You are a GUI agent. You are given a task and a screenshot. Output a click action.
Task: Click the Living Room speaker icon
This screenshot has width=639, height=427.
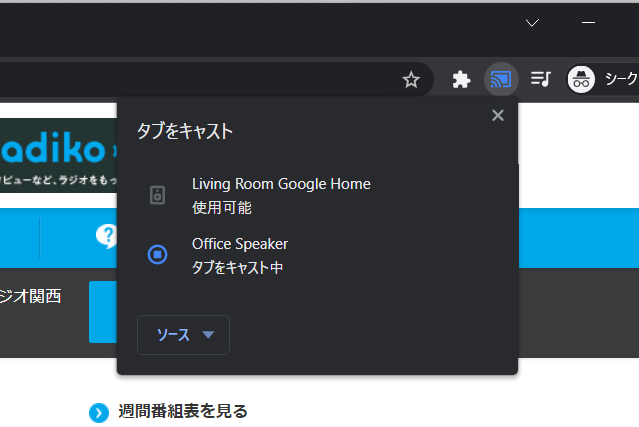[157, 195]
